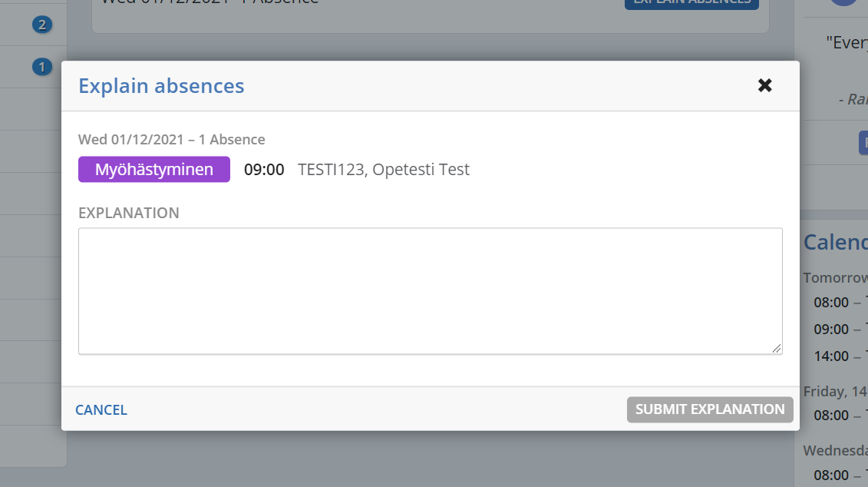Viewport: 868px width, 487px height.
Task: Click the EXPLANATION field label
Action: (x=129, y=213)
